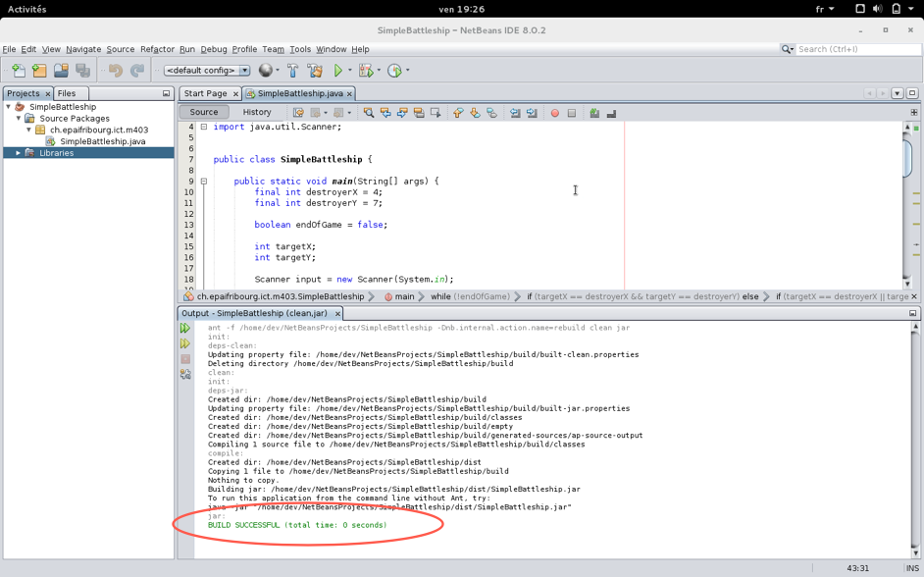Toggle Rectangular Selection icon
The width and height of the screenshot is (924, 577).
(x=436, y=113)
